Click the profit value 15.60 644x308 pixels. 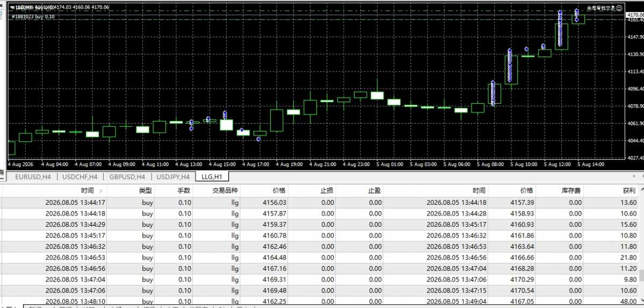[x=629, y=225]
